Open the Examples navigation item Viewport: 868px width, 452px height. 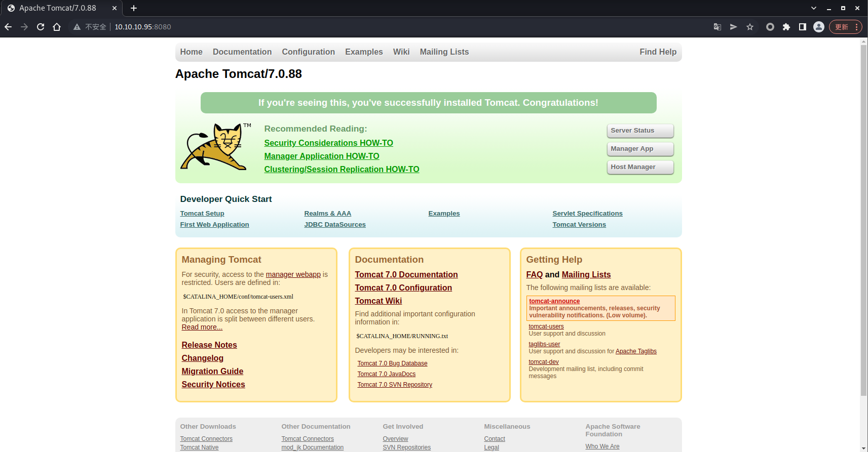364,52
